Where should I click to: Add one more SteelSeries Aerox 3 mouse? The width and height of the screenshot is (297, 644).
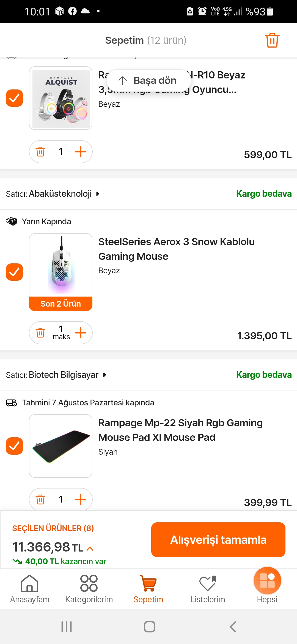81,333
